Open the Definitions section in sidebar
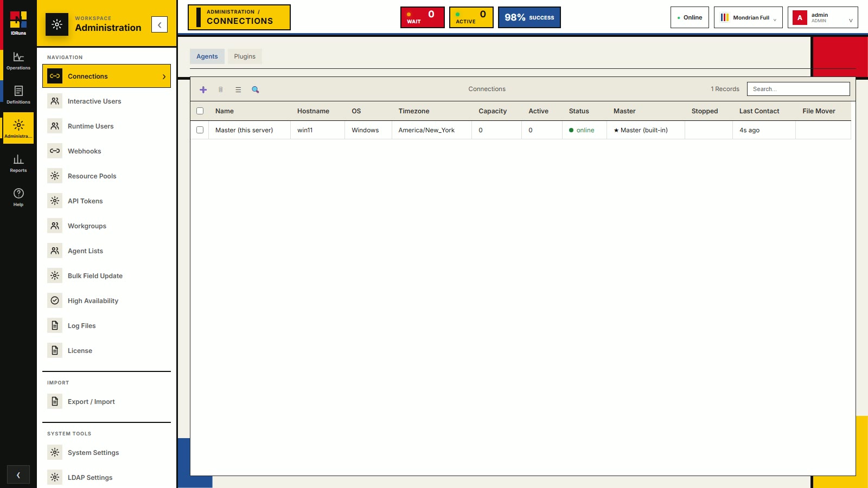This screenshot has width=868, height=488. click(18, 95)
